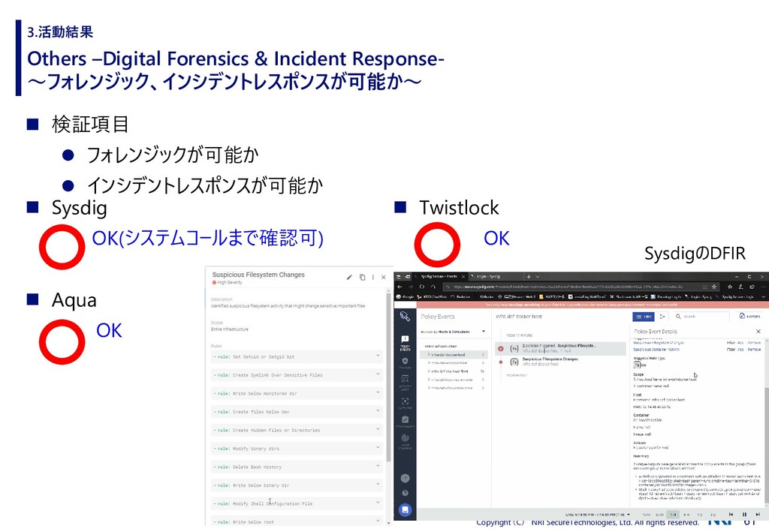
Task: Click the favorite star icon in address bar
Action: [x=714, y=287]
